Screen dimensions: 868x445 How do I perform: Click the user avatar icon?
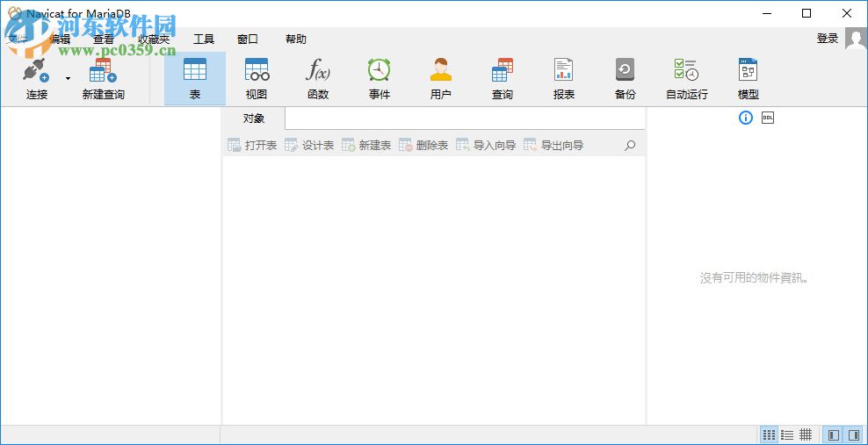(x=856, y=39)
